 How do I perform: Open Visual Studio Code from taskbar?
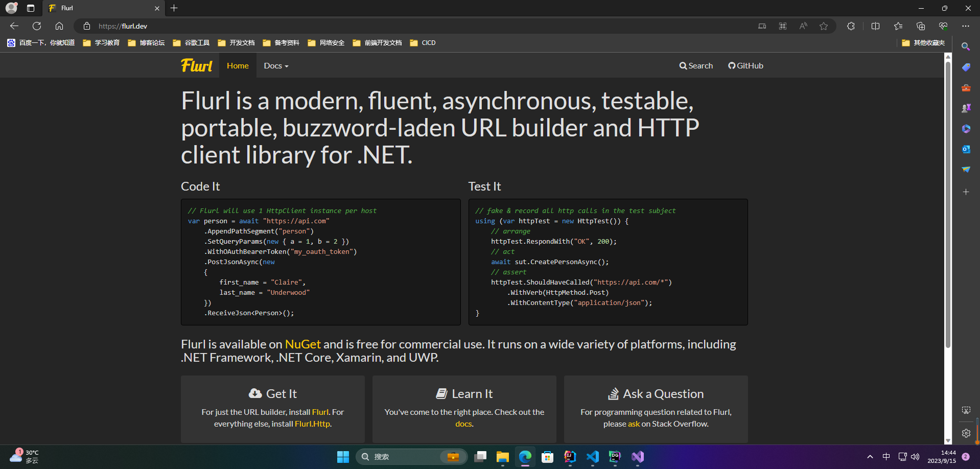click(x=593, y=457)
